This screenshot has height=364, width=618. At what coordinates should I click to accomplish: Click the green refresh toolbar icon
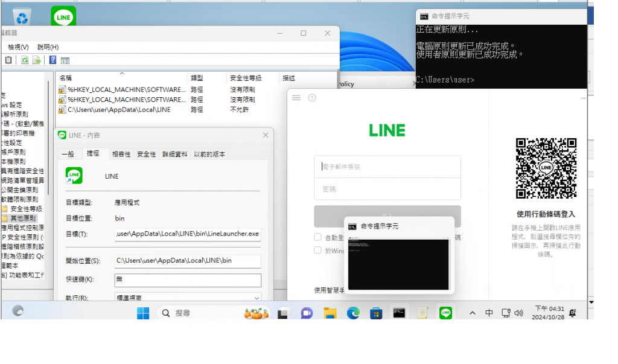coord(24,60)
